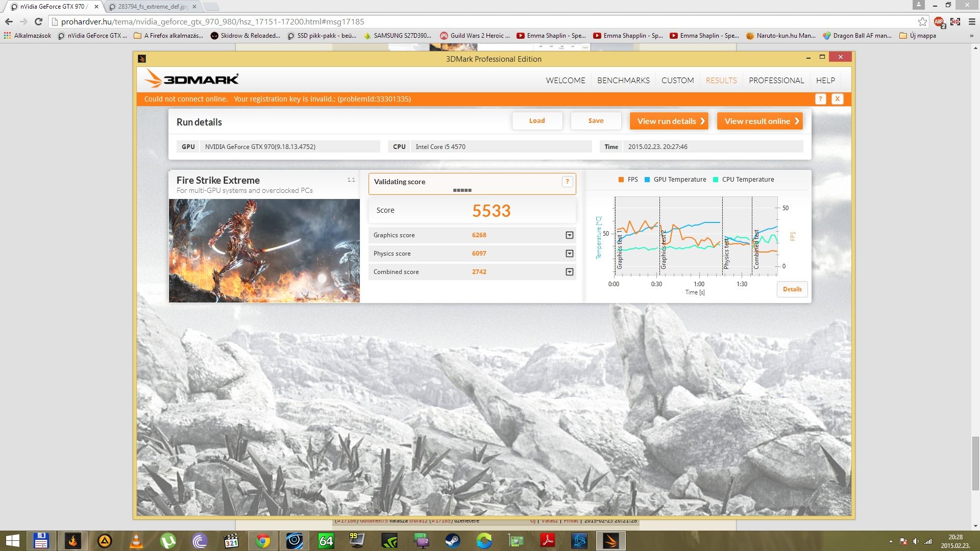Select the RESULTS tab

click(x=721, y=81)
